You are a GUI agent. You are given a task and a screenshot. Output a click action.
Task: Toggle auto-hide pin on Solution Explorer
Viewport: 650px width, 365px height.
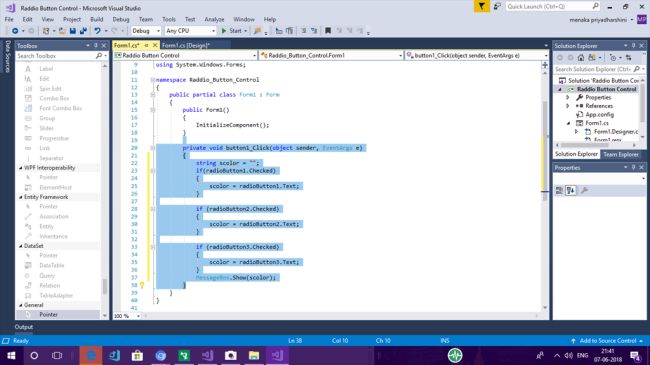pyautogui.click(x=634, y=46)
